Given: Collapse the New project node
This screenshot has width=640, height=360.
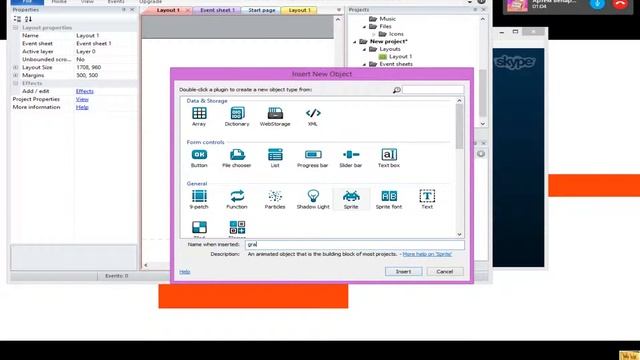Looking at the screenshot, I should tap(354, 42).
